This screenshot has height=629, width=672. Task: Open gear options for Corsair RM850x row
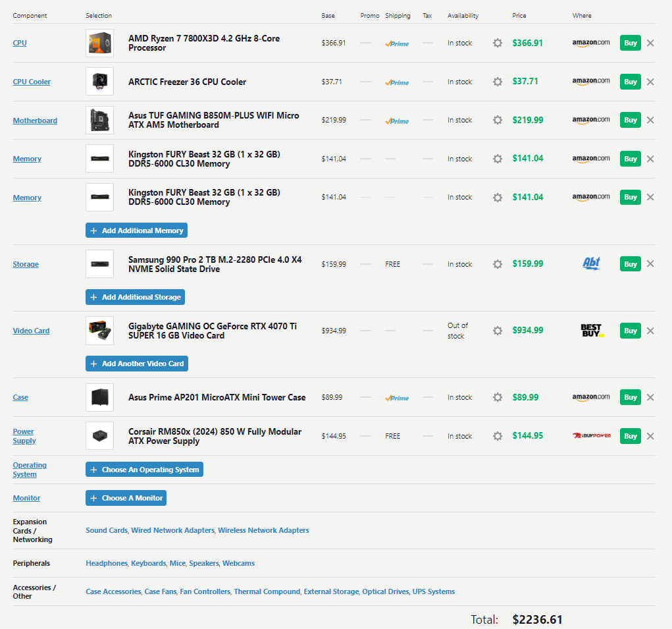point(497,436)
